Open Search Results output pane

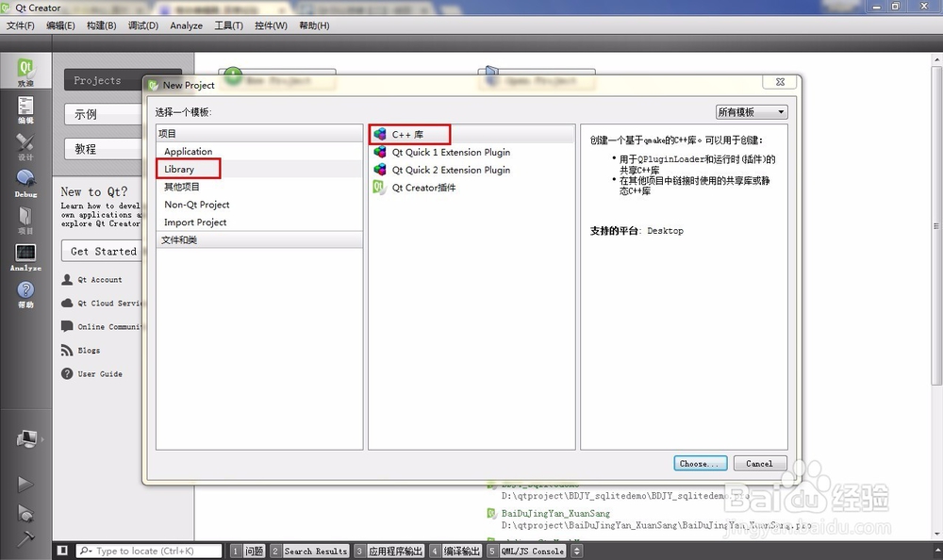pyautogui.click(x=309, y=551)
